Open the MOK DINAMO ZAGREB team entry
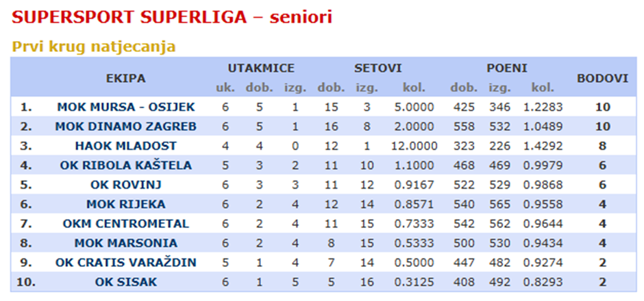 pos(126,127)
